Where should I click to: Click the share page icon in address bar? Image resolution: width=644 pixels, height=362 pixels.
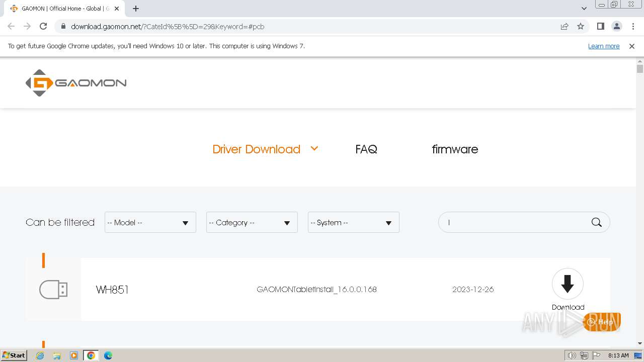point(565,26)
